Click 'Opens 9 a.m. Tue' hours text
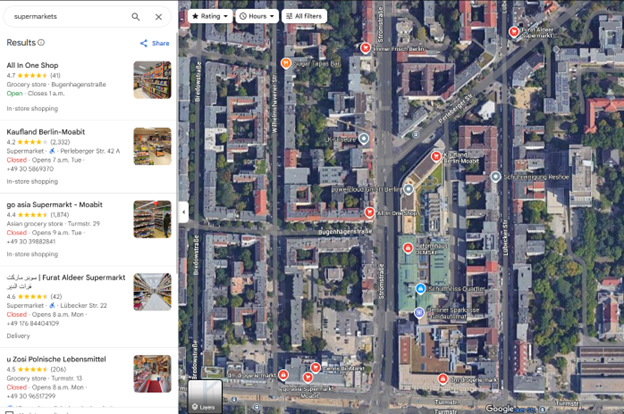Viewport: 624px width, 414px height. [57, 233]
